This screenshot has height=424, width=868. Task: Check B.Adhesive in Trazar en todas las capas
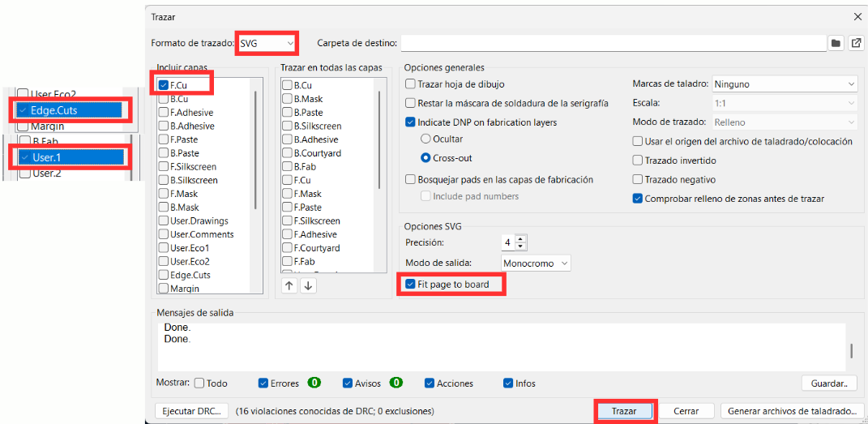pyautogui.click(x=287, y=139)
